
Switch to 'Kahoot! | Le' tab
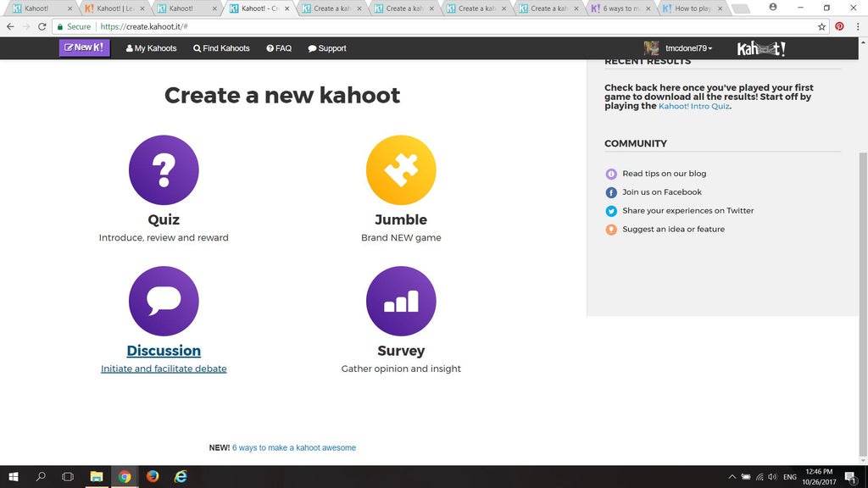(114, 8)
